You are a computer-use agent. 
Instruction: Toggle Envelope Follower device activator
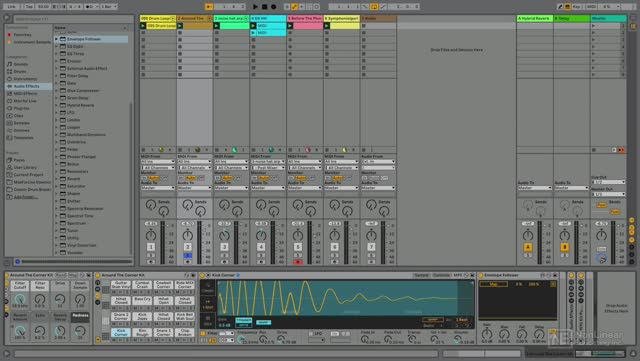click(x=481, y=275)
